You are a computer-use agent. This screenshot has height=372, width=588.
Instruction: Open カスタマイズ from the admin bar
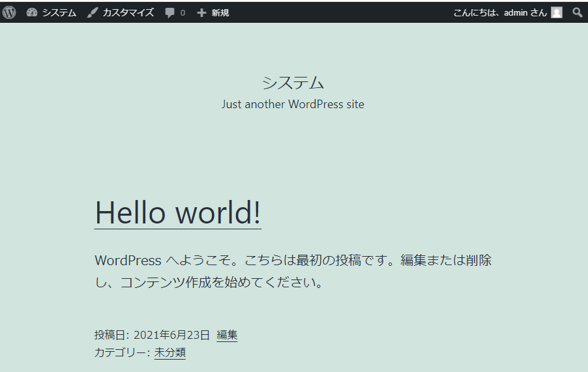point(128,12)
